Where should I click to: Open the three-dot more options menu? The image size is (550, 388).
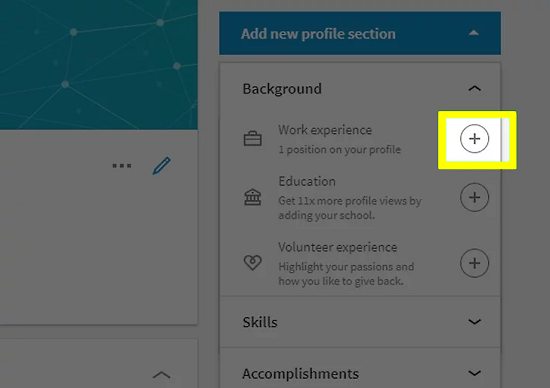(x=122, y=166)
